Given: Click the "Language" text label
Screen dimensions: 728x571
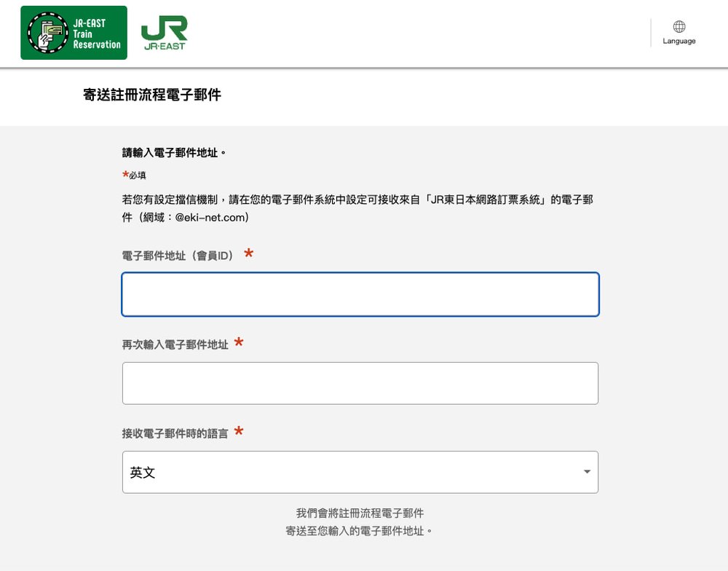Looking at the screenshot, I should tap(678, 42).
